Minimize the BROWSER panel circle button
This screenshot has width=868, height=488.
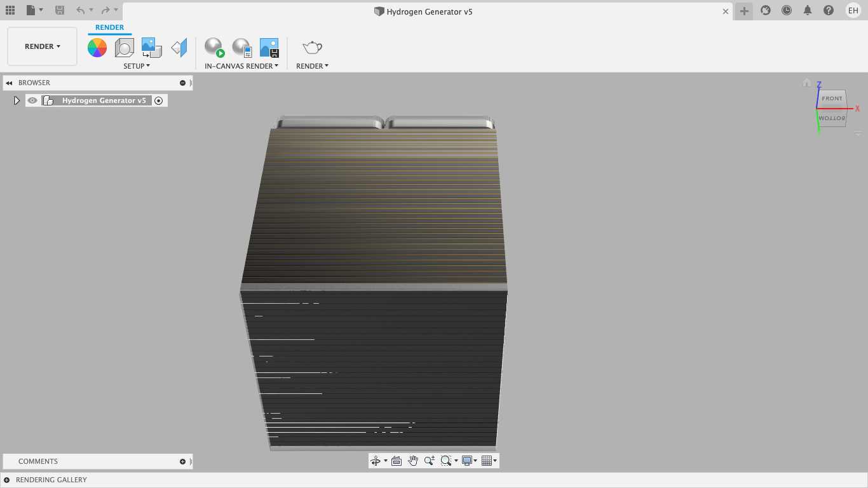(x=182, y=83)
